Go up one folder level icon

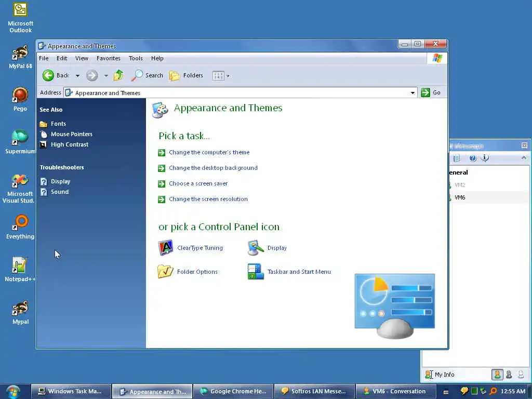click(118, 75)
